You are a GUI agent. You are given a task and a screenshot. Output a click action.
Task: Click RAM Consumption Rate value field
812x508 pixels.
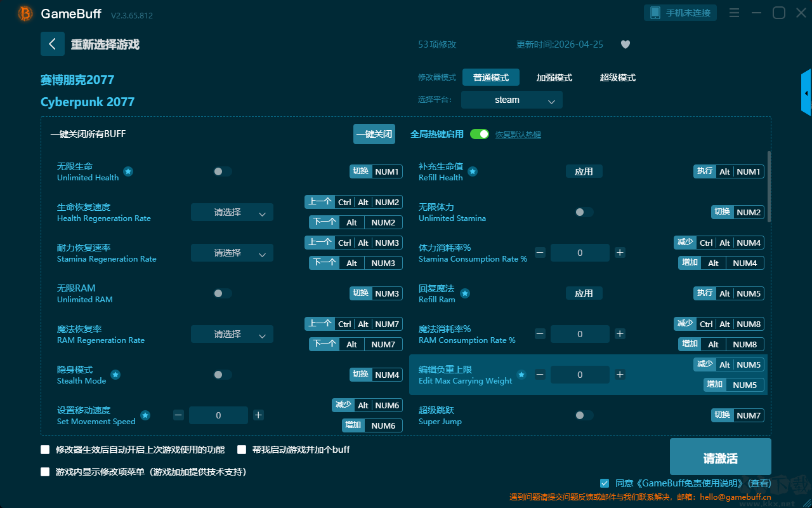click(580, 334)
